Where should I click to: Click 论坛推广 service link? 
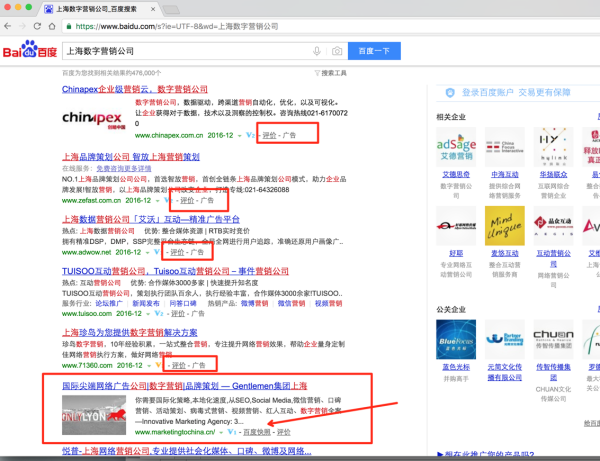[x=109, y=303]
